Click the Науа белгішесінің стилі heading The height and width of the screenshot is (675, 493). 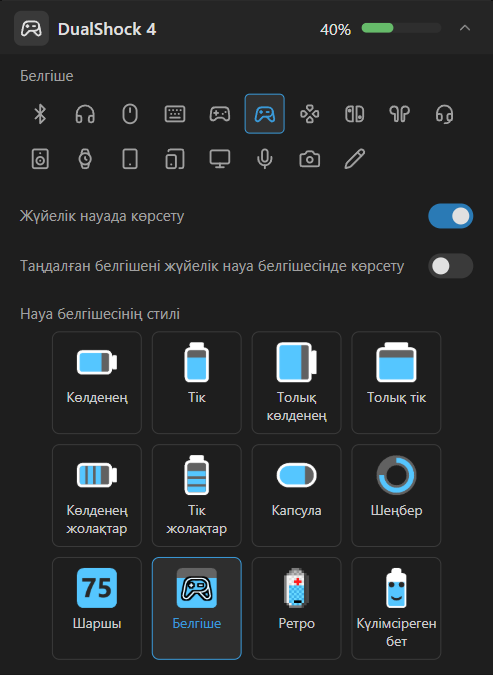click(x=100, y=314)
